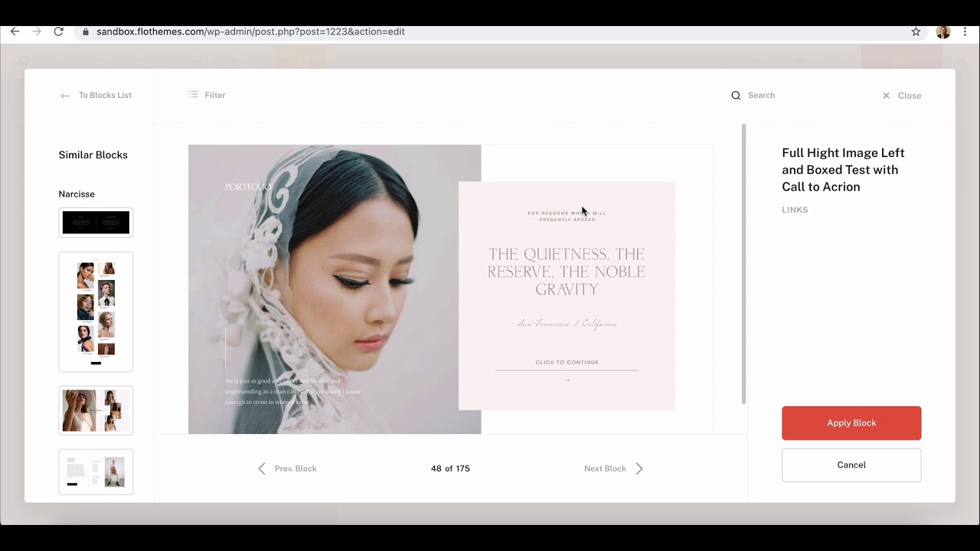This screenshot has height=551, width=980.
Task: Click the sandbox.flothemes.com address bar URL
Action: point(250,31)
